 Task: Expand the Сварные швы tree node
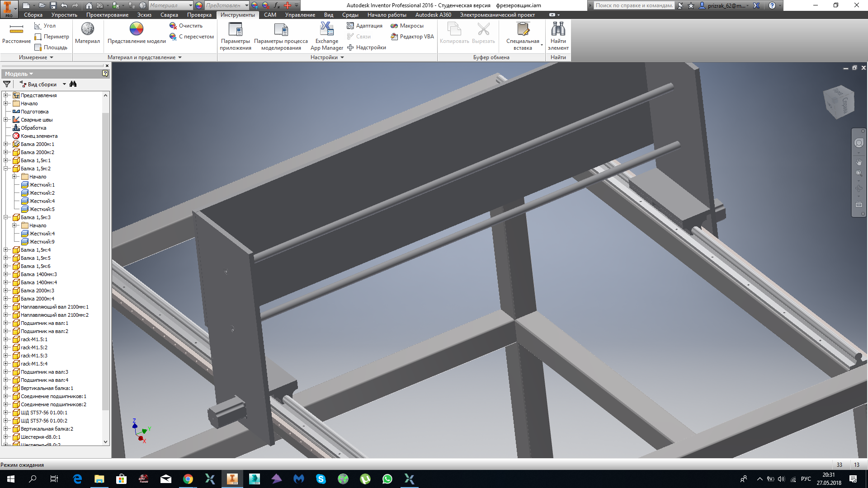tap(6, 120)
